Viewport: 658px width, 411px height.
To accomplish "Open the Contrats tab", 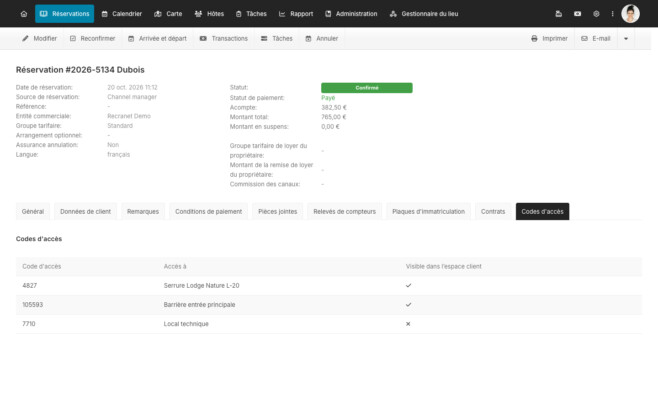I will tap(493, 212).
